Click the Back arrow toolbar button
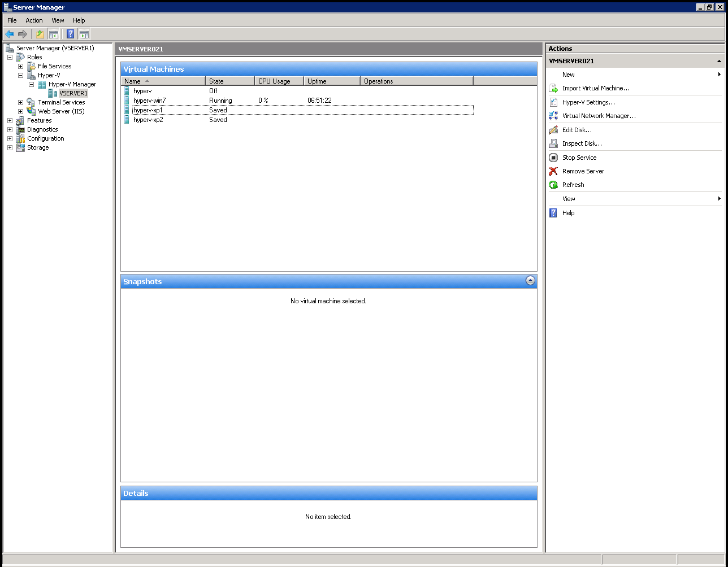This screenshot has height=567, width=728. (10, 34)
